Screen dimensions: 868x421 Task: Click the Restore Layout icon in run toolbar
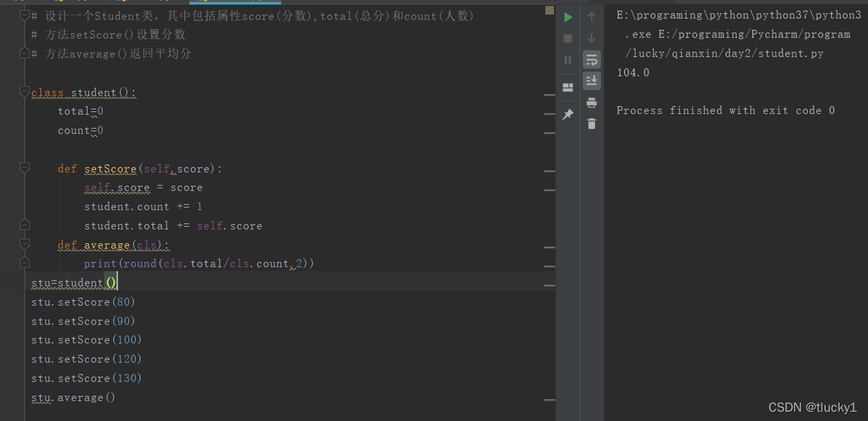click(x=568, y=87)
